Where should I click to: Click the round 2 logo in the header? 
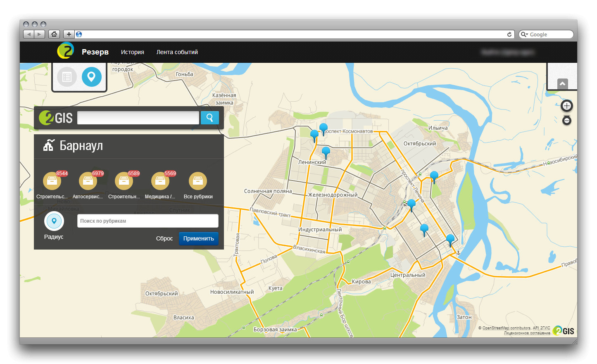tap(65, 51)
